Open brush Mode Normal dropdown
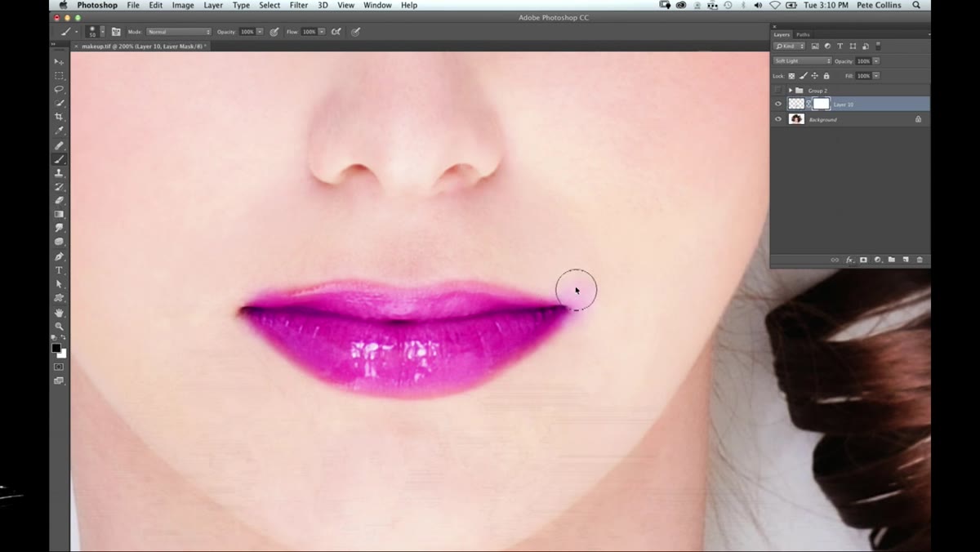Viewport: 980px width, 552px height. point(179,32)
